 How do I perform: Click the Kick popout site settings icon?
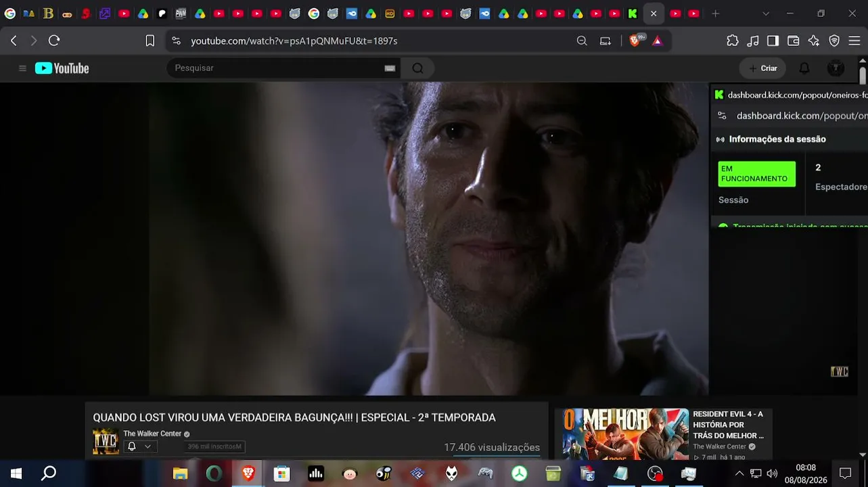pos(722,116)
